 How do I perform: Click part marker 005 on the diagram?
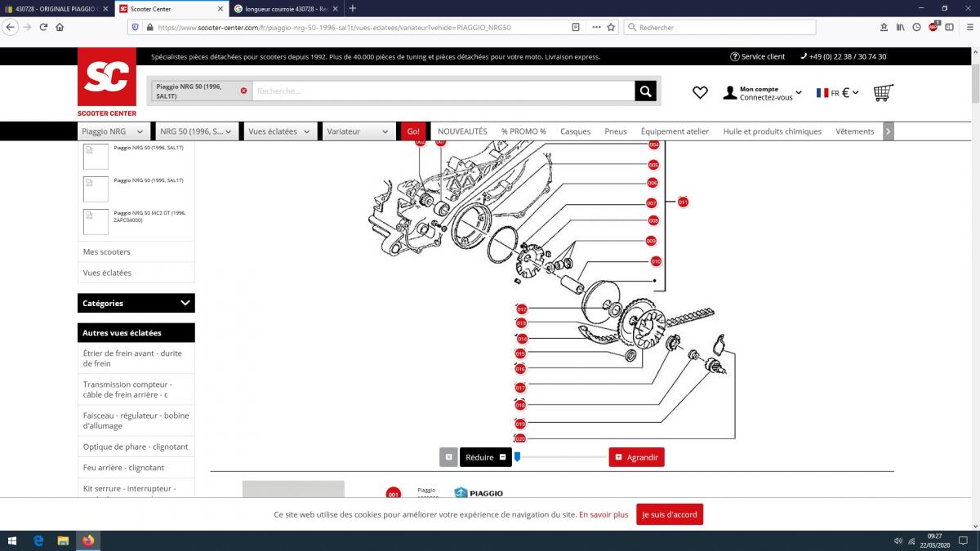click(653, 165)
